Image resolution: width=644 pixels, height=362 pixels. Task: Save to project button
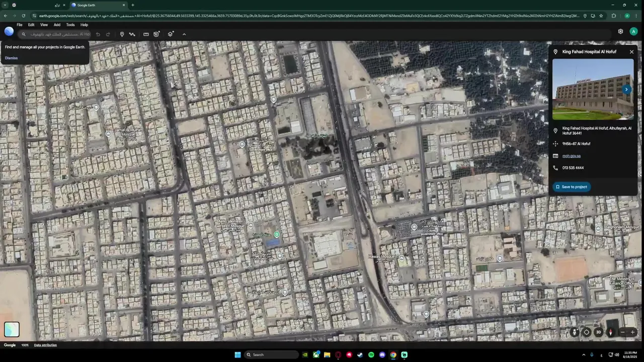[x=572, y=187]
